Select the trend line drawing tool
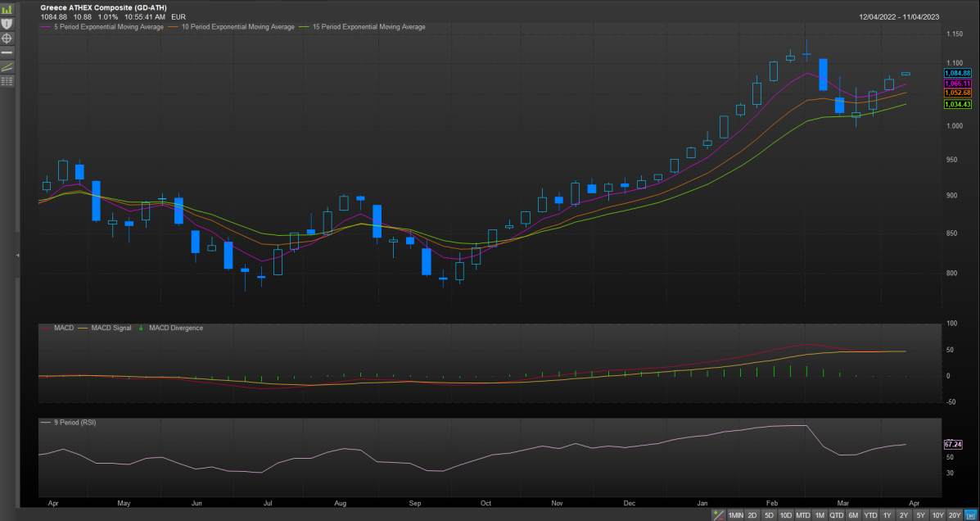Screen dimensions: 980x521 [x=7, y=66]
